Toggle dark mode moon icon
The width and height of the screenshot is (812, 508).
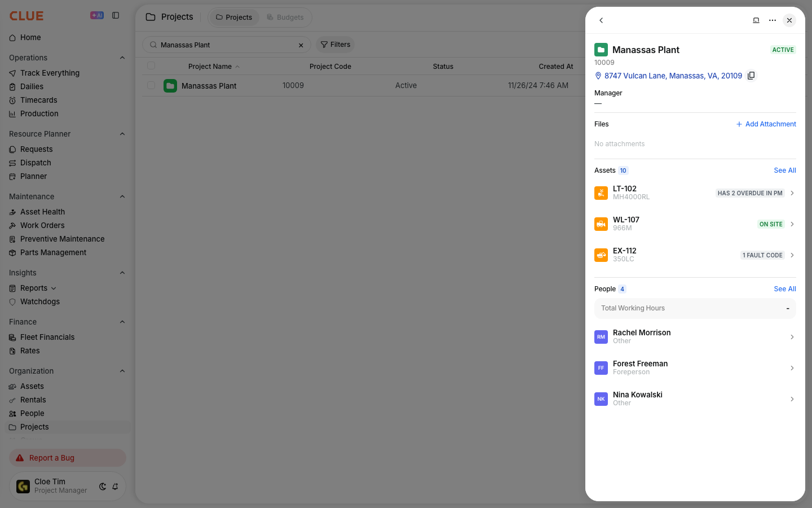click(x=103, y=487)
